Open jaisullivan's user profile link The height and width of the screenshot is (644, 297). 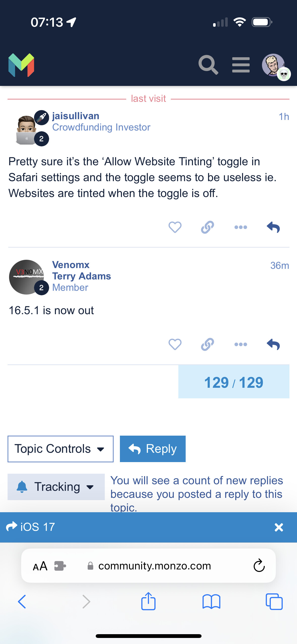76,116
